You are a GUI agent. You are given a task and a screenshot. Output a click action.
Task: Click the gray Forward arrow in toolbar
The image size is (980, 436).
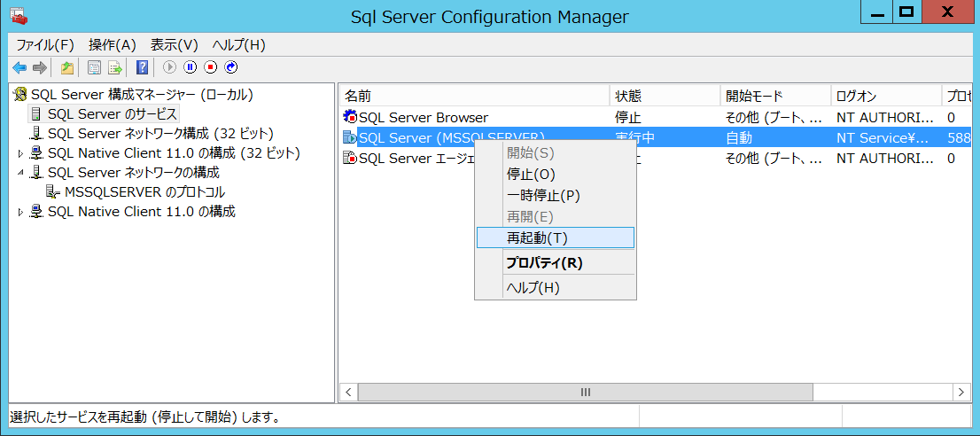[x=40, y=66]
